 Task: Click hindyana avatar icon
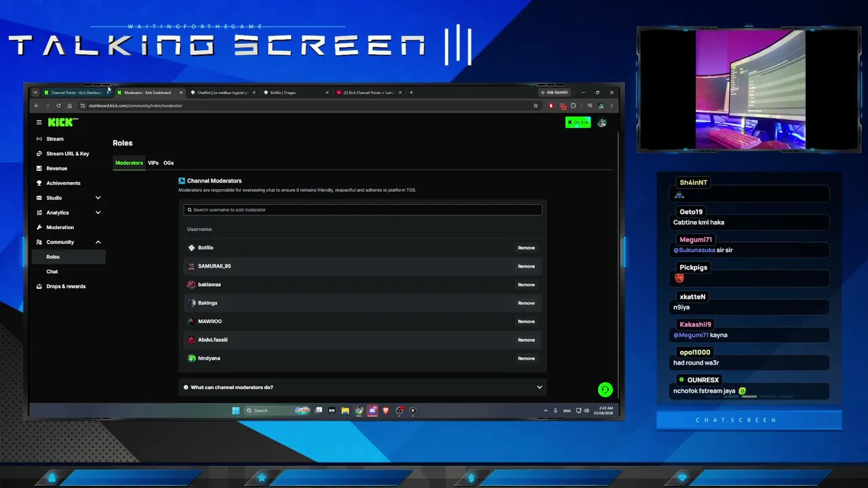191,359
